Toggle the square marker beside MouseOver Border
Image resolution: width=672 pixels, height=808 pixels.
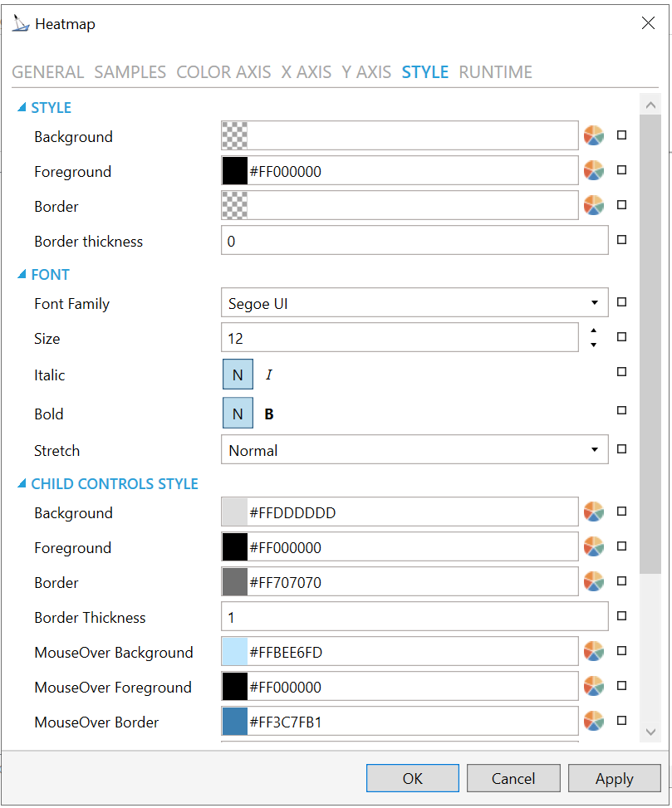point(622,721)
